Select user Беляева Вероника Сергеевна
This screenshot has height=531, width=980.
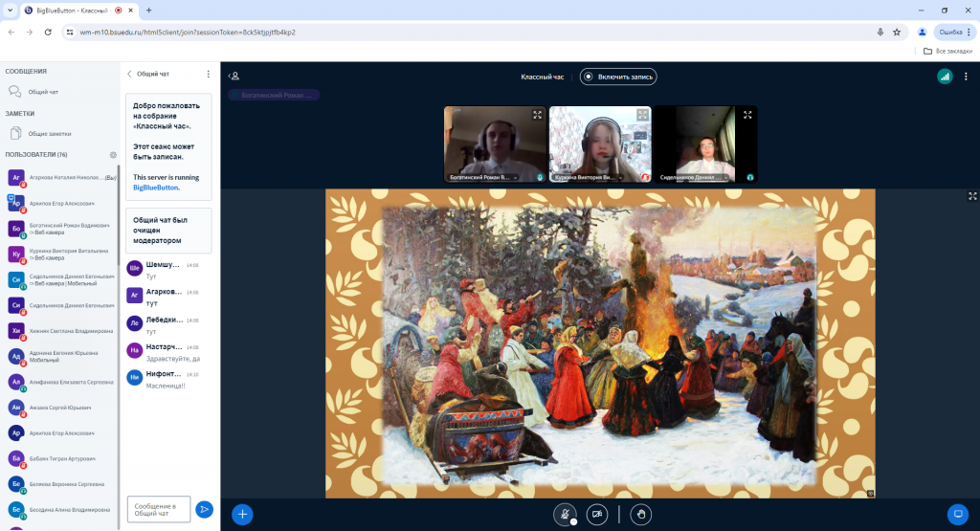pyautogui.click(x=61, y=484)
